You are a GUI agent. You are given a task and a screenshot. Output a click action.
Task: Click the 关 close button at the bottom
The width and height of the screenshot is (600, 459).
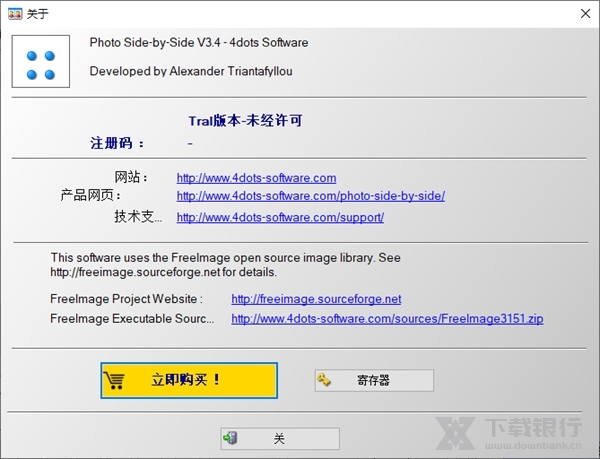pos(280,438)
